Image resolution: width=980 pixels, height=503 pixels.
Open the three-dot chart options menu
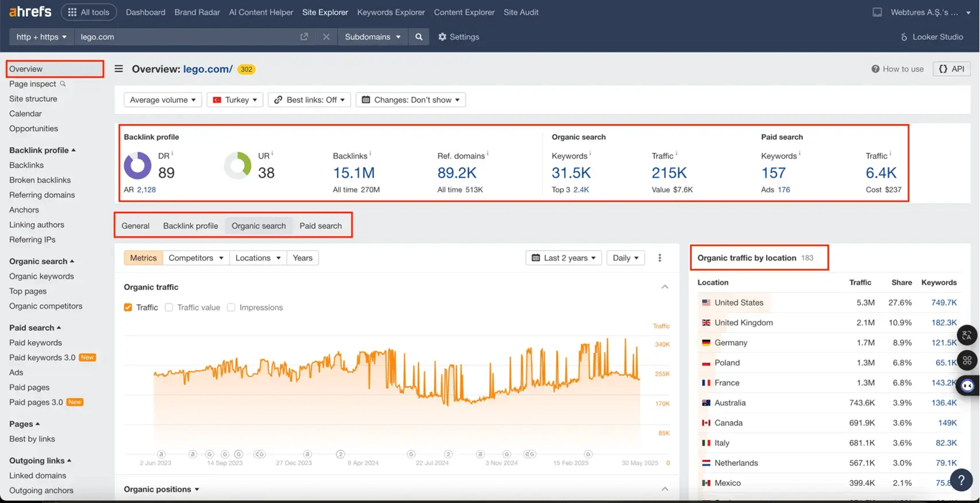tap(659, 258)
